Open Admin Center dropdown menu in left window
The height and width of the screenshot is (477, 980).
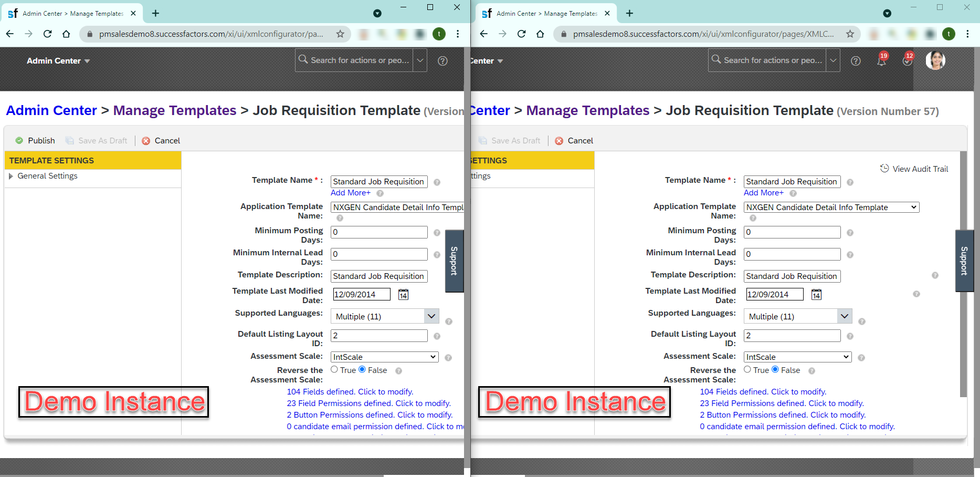click(58, 61)
